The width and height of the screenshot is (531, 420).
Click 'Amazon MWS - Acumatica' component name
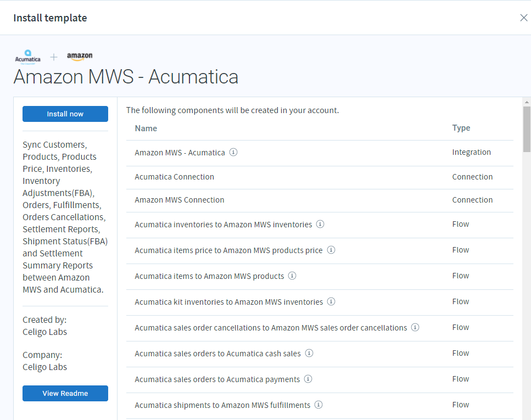(x=180, y=153)
